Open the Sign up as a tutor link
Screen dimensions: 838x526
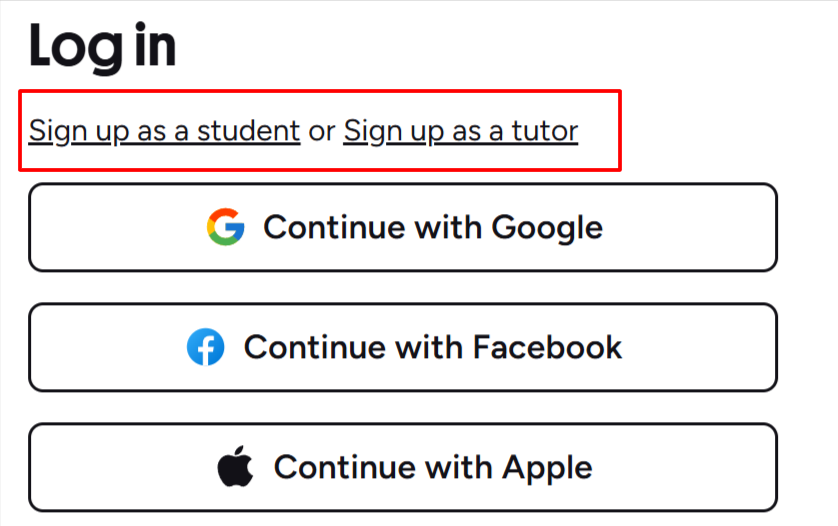460,131
